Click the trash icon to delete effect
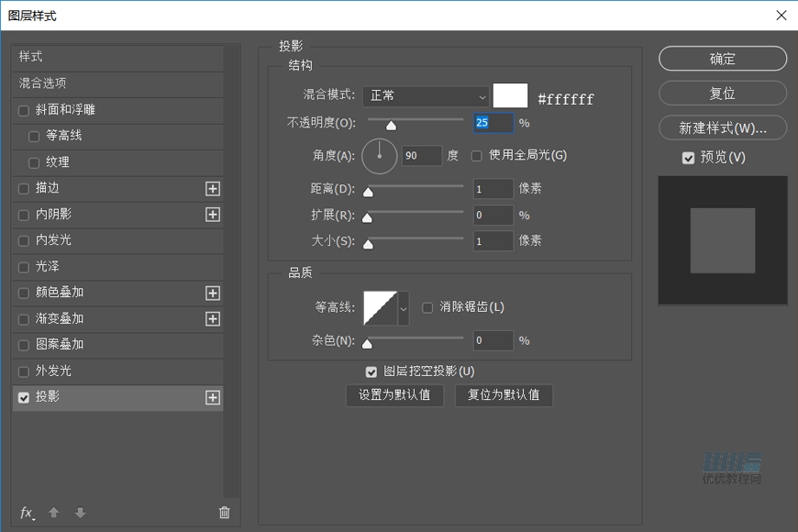 [224, 513]
